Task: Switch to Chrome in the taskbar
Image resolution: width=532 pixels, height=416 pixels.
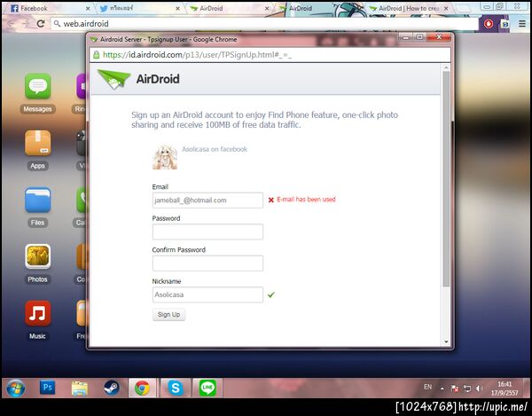Action: [143, 388]
